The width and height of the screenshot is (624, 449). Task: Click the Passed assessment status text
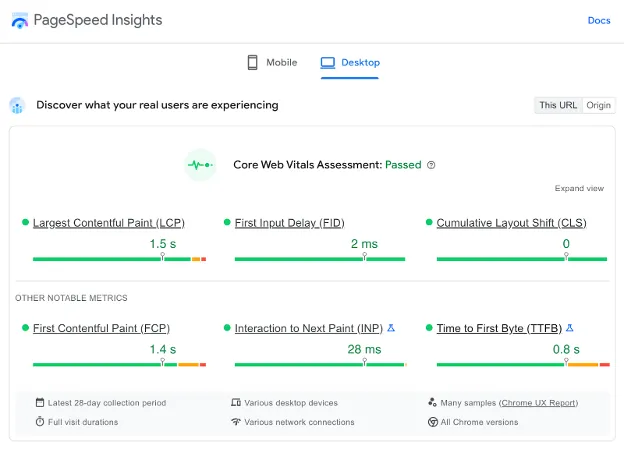click(403, 165)
